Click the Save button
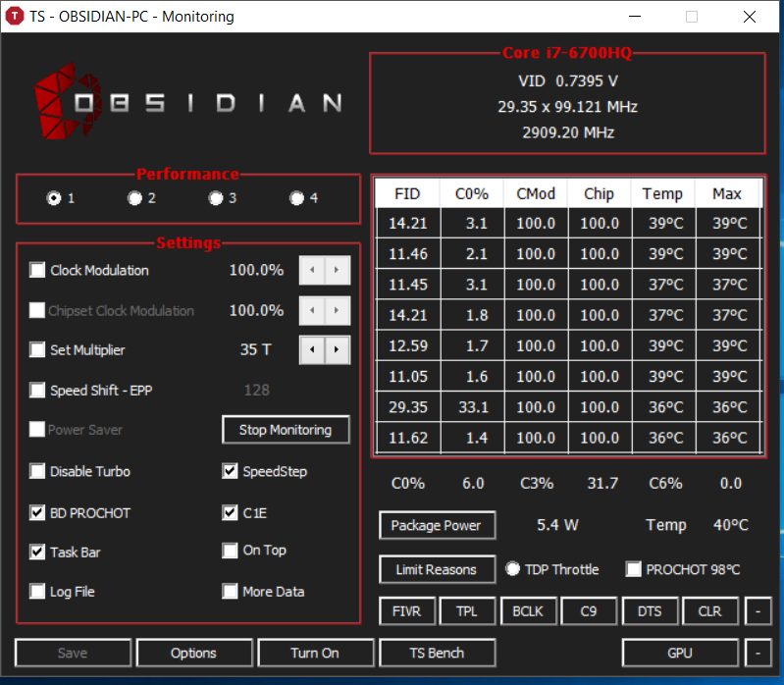 [73, 653]
